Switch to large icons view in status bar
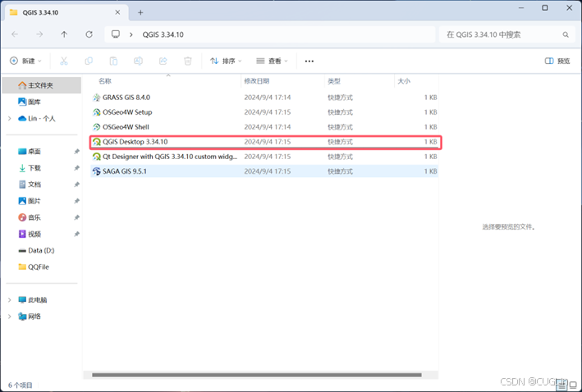Image resolution: width=582 pixels, height=392 pixels. pyautogui.click(x=573, y=385)
